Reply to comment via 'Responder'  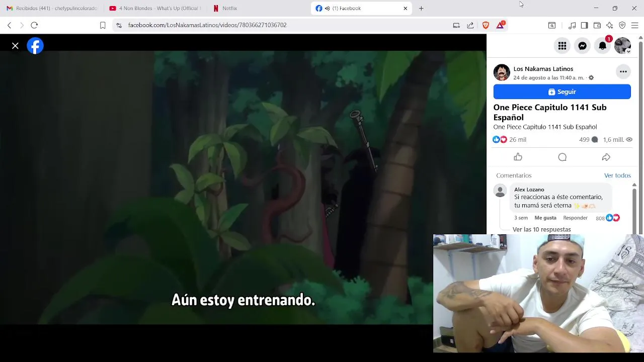click(x=575, y=218)
